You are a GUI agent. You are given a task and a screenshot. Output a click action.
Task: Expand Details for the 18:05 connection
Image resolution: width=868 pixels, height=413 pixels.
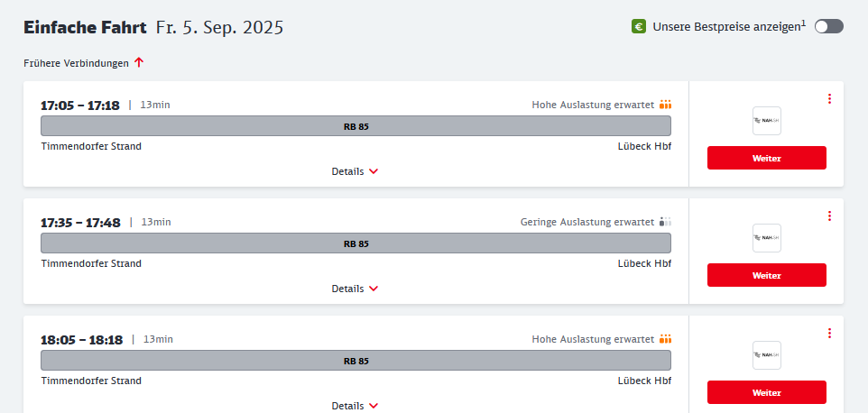(355, 406)
